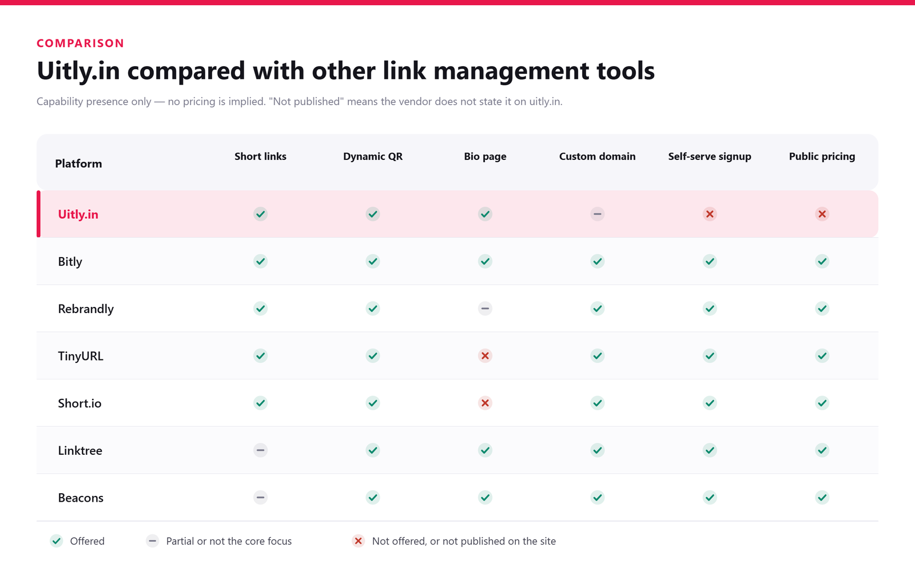
Task: Click the Self-serve signup column header
Action: [710, 157]
